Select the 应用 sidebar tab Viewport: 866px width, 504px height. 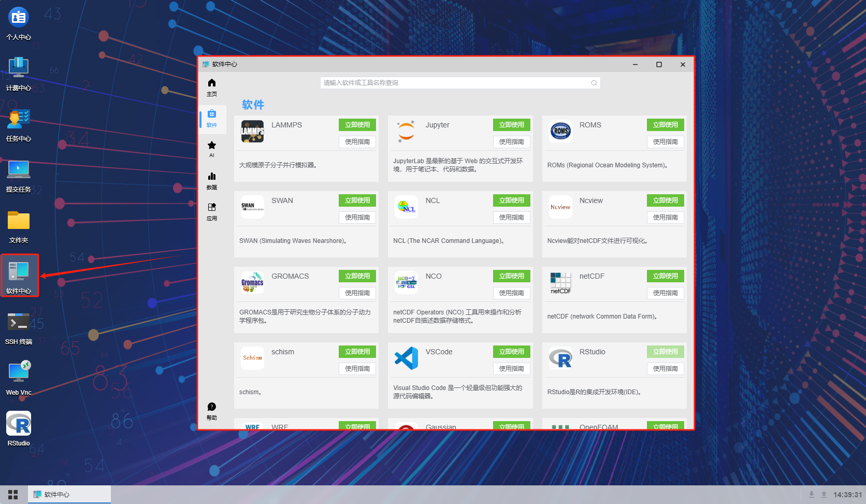(x=212, y=212)
